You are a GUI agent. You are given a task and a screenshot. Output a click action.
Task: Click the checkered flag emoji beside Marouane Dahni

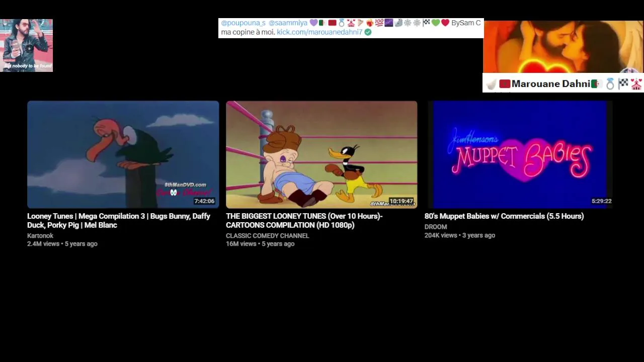[x=623, y=84]
